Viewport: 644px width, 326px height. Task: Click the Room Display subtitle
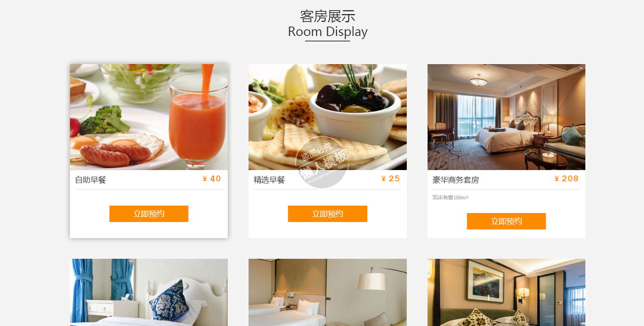pyautogui.click(x=327, y=31)
